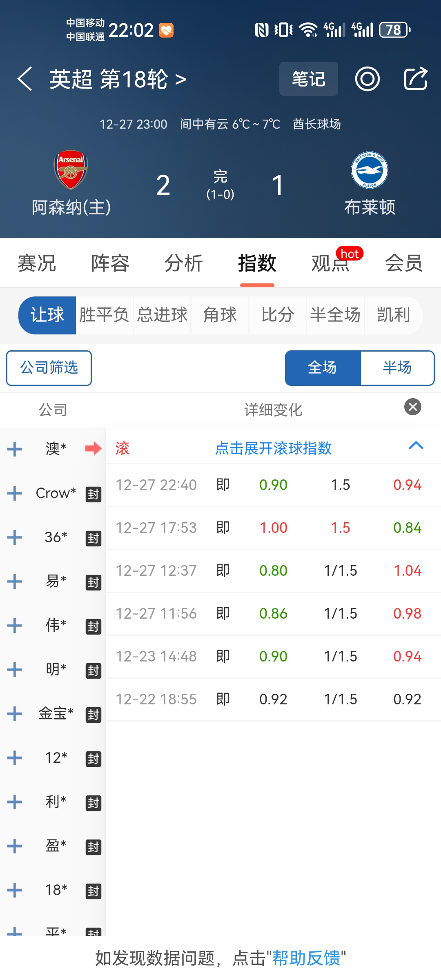Image resolution: width=441 pixels, height=980 pixels.
Task: Select the 让球 handicap filter
Action: click(x=47, y=315)
